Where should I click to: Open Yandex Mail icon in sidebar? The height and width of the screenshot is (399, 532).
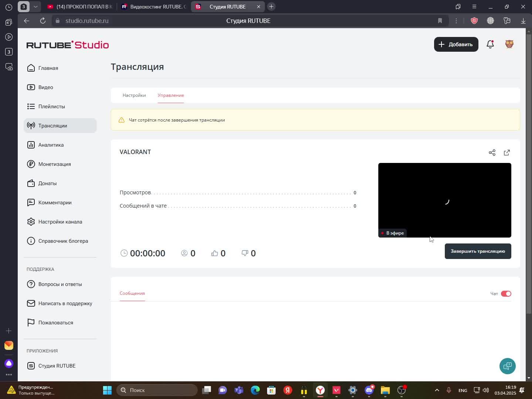[9, 345]
